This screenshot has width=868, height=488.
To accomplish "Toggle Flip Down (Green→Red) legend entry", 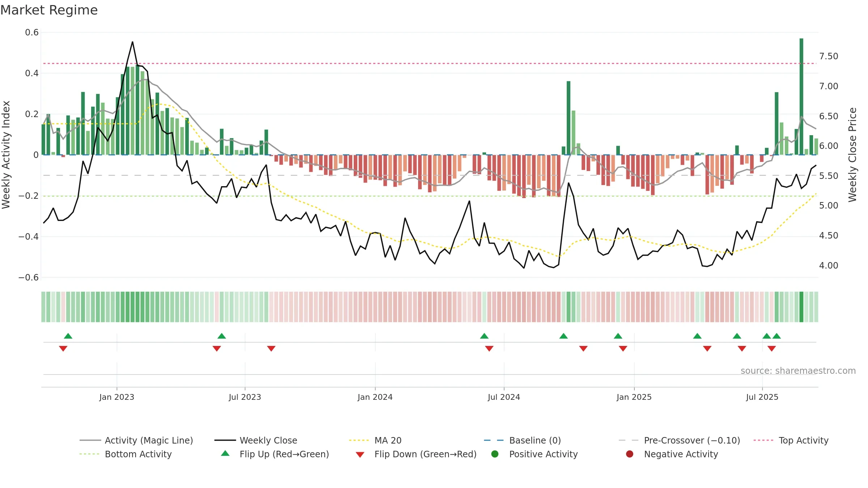I will tap(416, 454).
